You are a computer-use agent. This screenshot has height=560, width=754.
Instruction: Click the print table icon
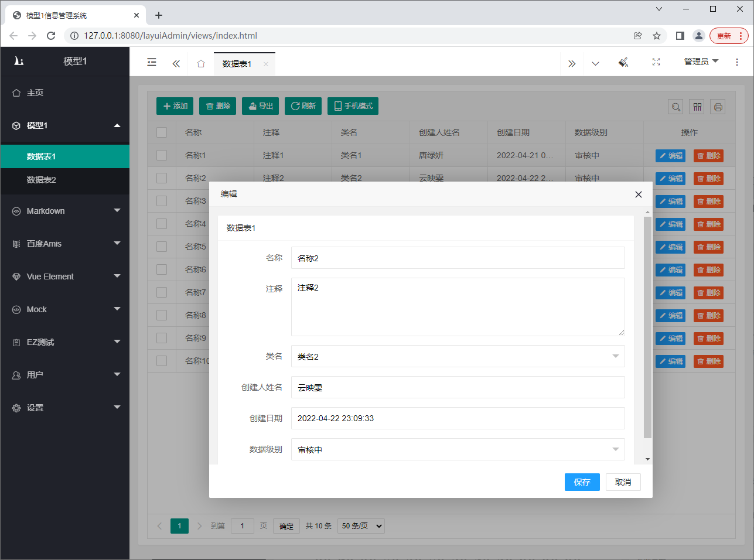click(x=718, y=107)
